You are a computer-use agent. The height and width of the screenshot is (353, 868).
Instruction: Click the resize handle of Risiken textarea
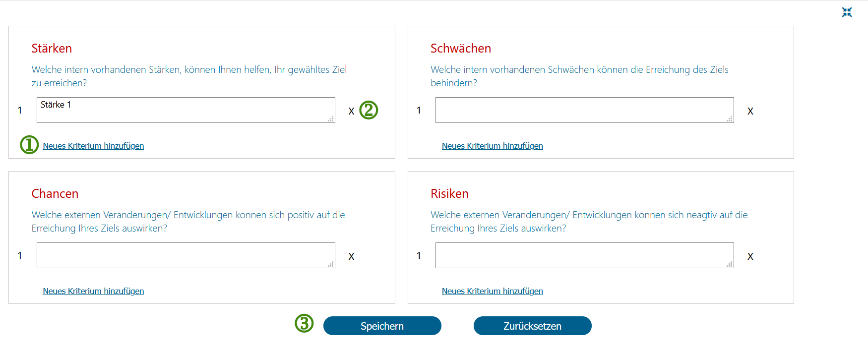[x=730, y=264]
